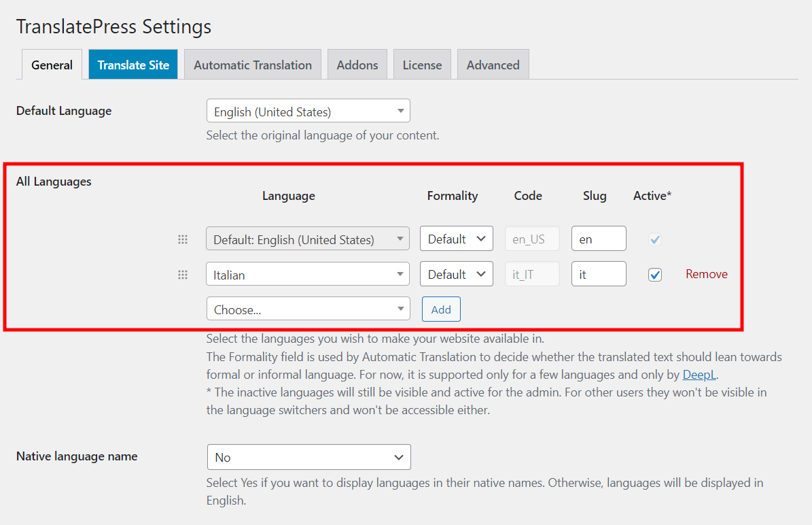The width and height of the screenshot is (812, 525).
Task: Click the 'TranslatePress Settings' heading
Action: [114, 27]
